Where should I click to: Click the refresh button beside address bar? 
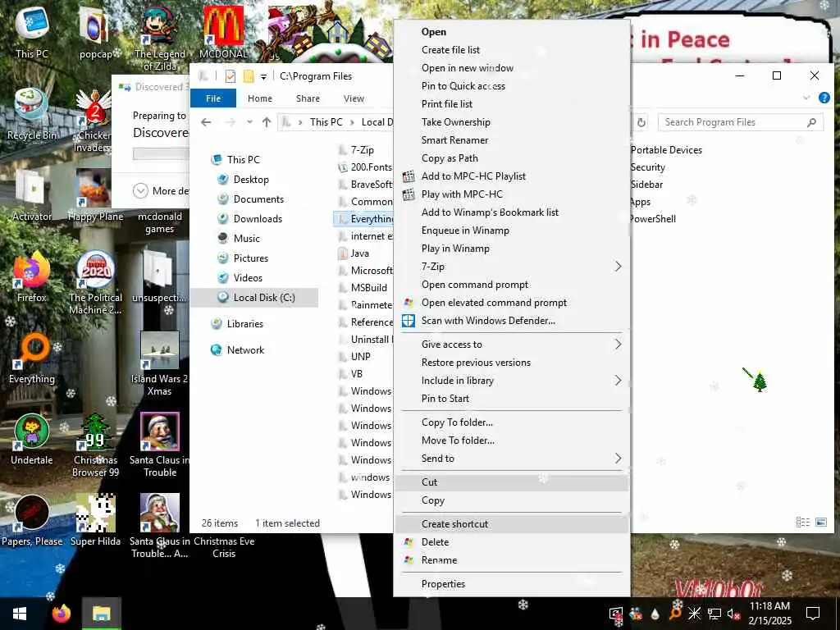click(641, 123)
